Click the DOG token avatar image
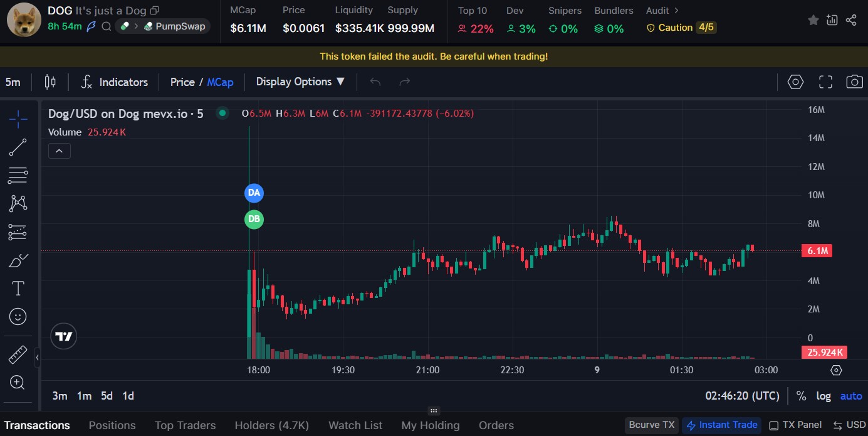The height and width of the screenshot is (436, 868). click(x=24, y=19)
